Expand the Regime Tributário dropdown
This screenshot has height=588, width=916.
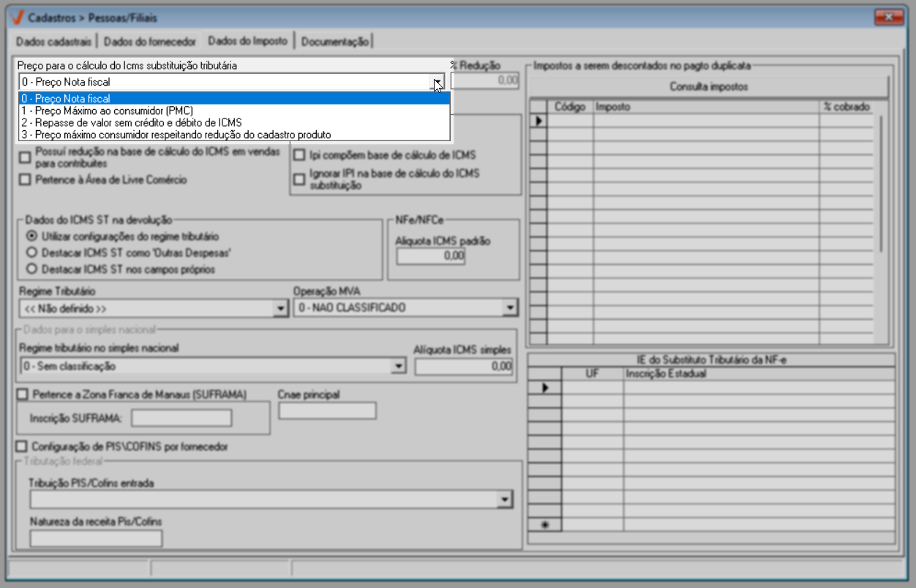pyautogui.click(x=280, y=309)
